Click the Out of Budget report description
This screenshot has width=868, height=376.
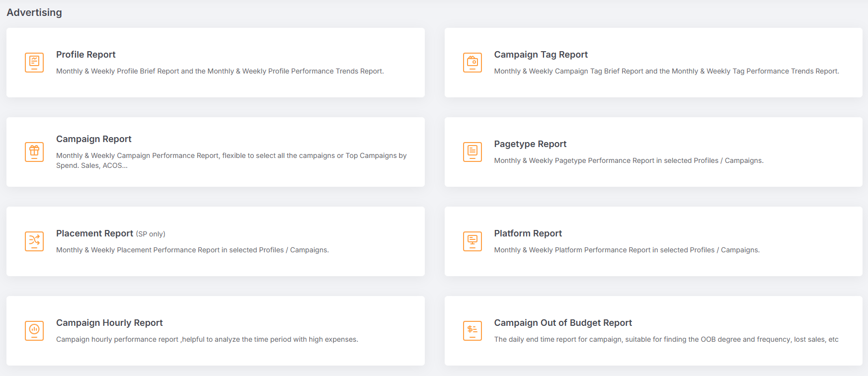pyautogui.click(x=666, y=339)
